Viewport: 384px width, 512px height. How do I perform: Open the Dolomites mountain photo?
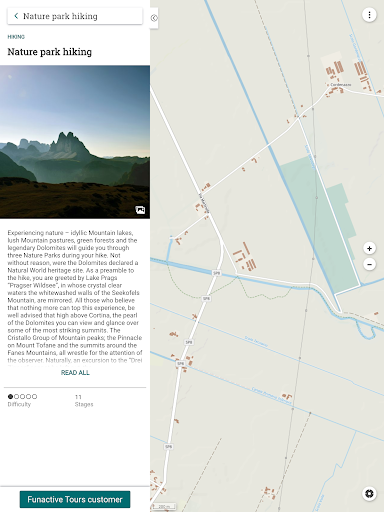click(75, 142)
